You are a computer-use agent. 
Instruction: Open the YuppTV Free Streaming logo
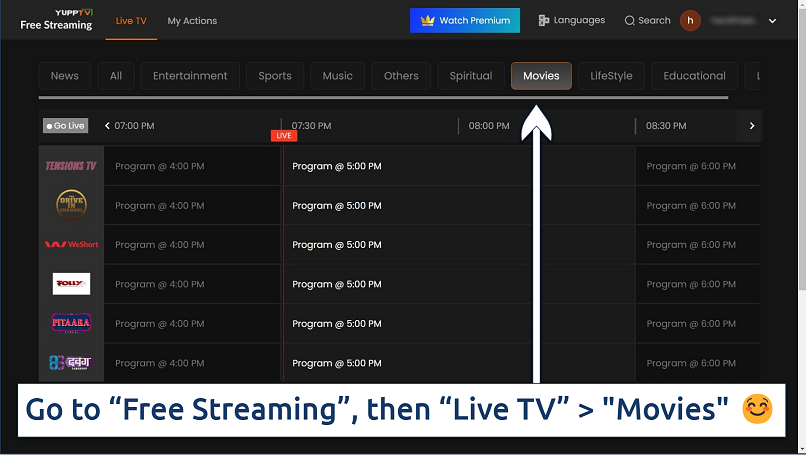point(56,20)
